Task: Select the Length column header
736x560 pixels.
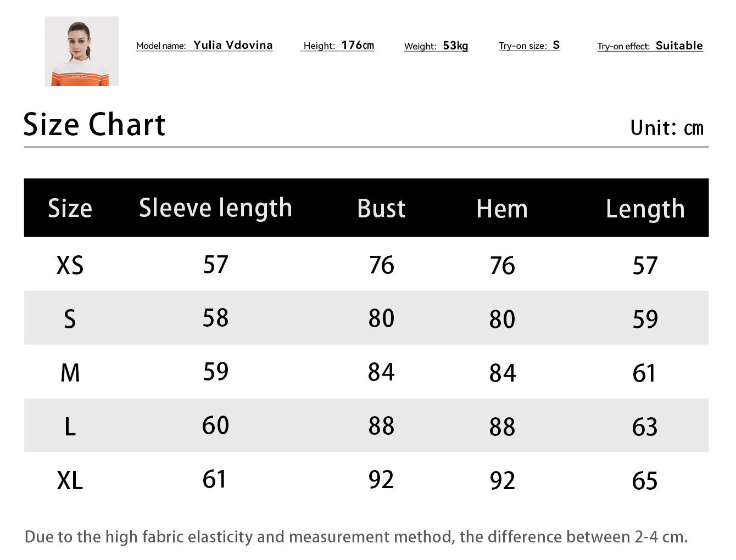Action: [x=645, y=209]
